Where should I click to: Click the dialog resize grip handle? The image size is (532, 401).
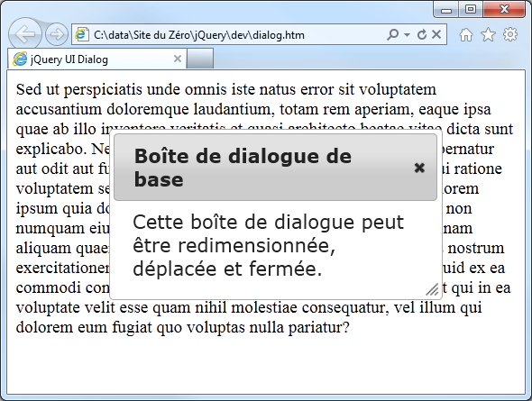432,289
